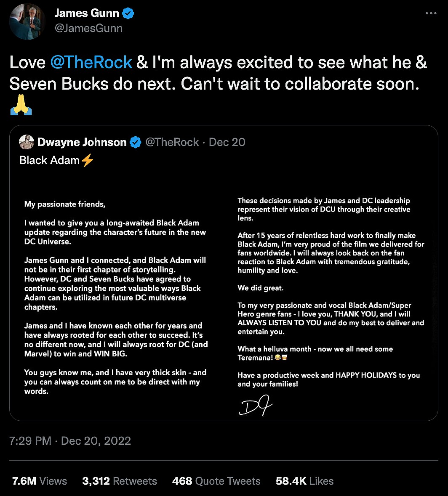
Task: Open the quoted letter image
Action: tap(224, 294)
